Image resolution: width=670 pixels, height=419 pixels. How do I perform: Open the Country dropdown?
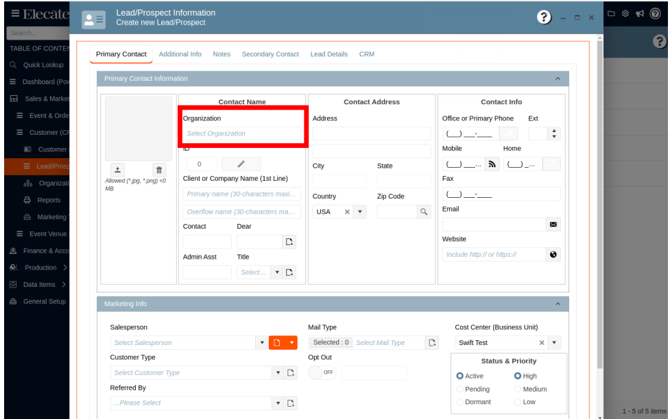360,212
